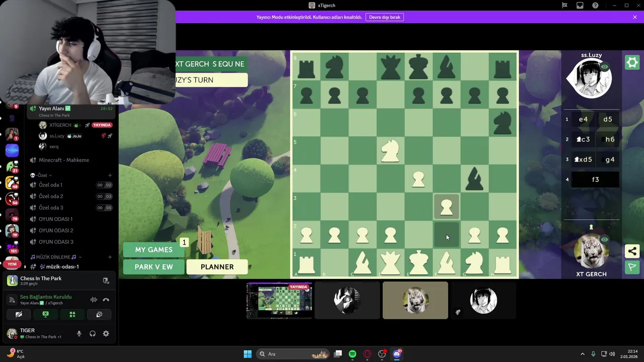Viewport: 644px width, 362px height.
Task: Collapse MÜZİK DİNLEME category
Action: pyautogui.click(x=55, y=257)
